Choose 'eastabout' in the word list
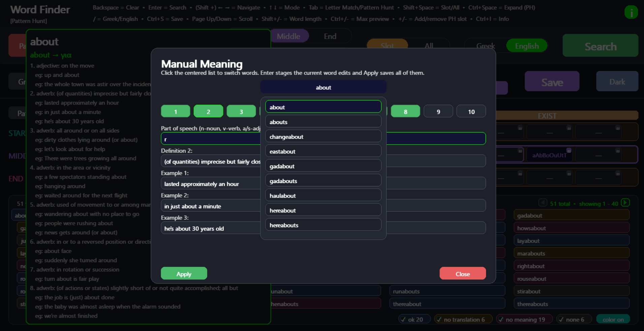This screenshot has width=644, height=331. tap(323, 151)
